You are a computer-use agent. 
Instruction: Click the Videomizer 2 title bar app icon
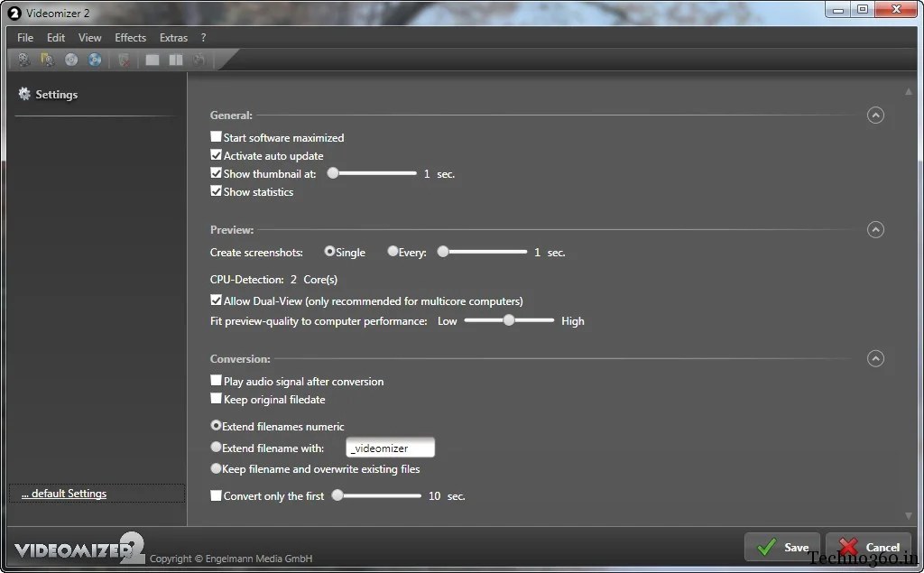click(14, 13)
